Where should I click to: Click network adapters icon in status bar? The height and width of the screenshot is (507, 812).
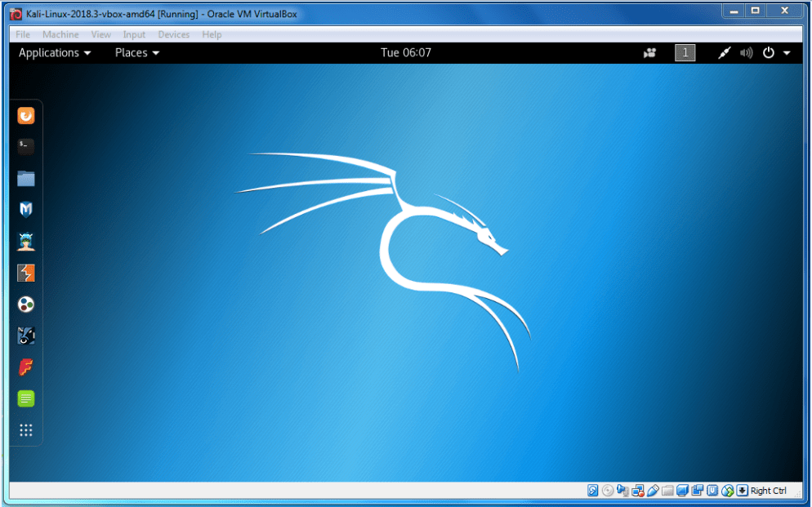(x=638, y=491)
